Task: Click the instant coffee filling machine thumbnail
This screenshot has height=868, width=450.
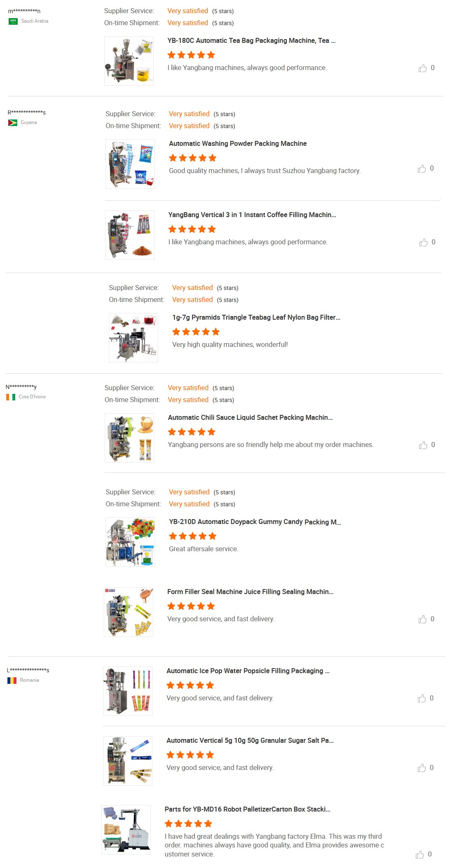Action: click(x=130, y=235)
